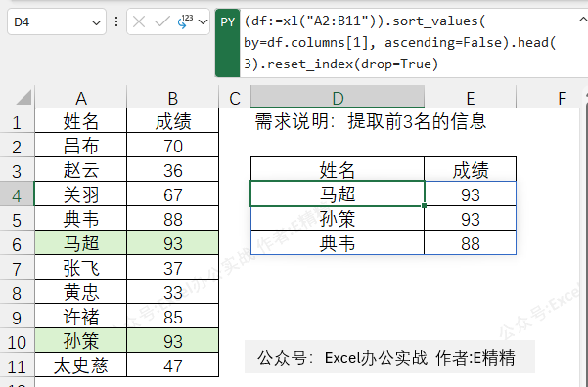Select the column D header

[338, 98]
